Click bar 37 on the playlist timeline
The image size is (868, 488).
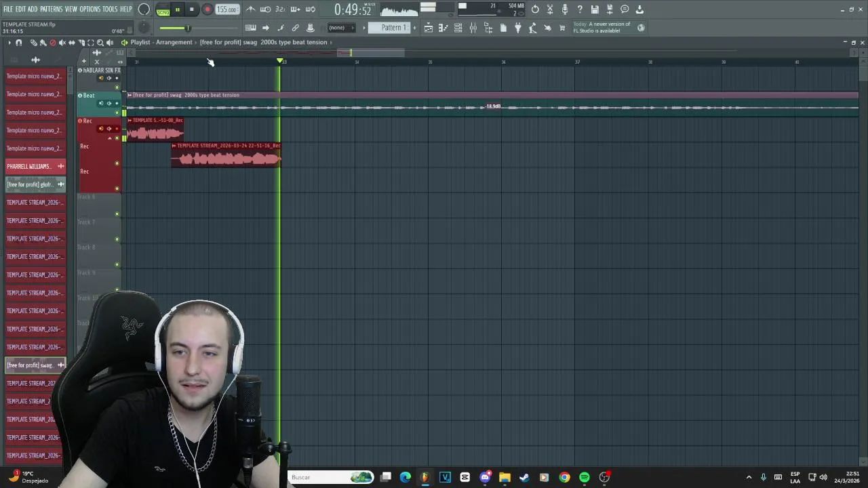tap(577, 62)
